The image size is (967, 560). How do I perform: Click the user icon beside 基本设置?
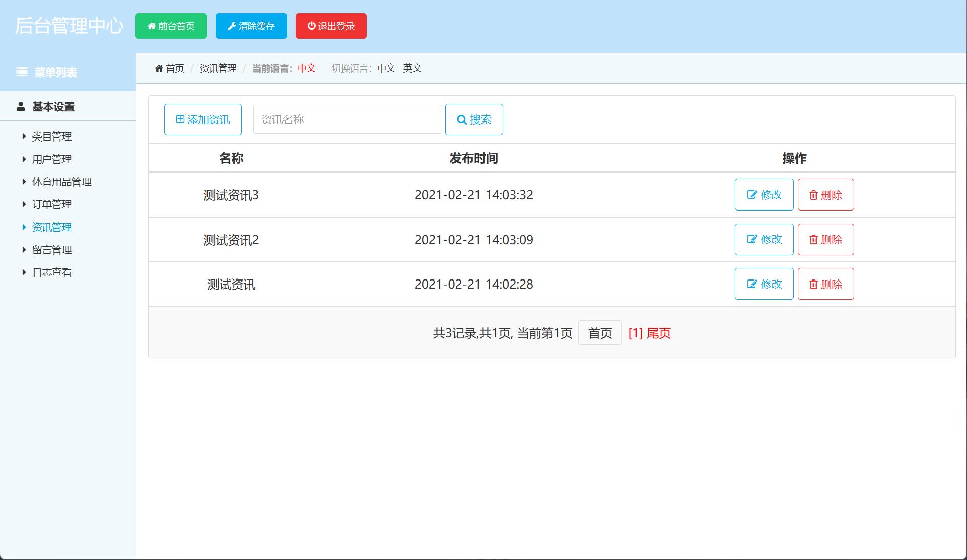[x=20, y=106]
